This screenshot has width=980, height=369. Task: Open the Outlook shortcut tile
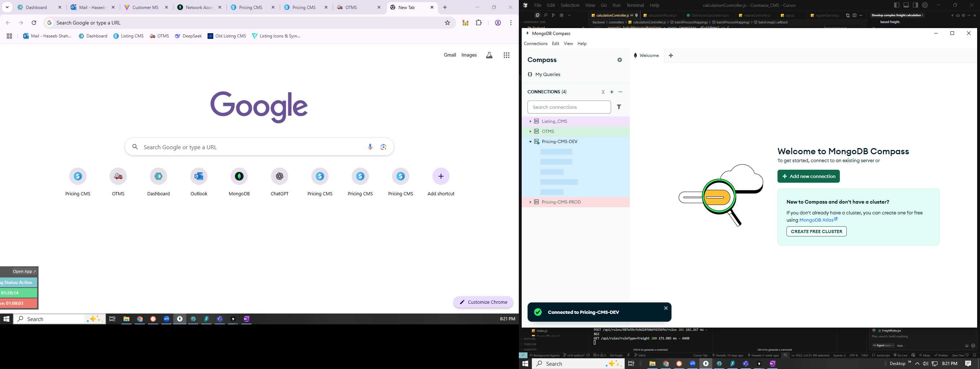pyautogui.click(x=199, y=182)
